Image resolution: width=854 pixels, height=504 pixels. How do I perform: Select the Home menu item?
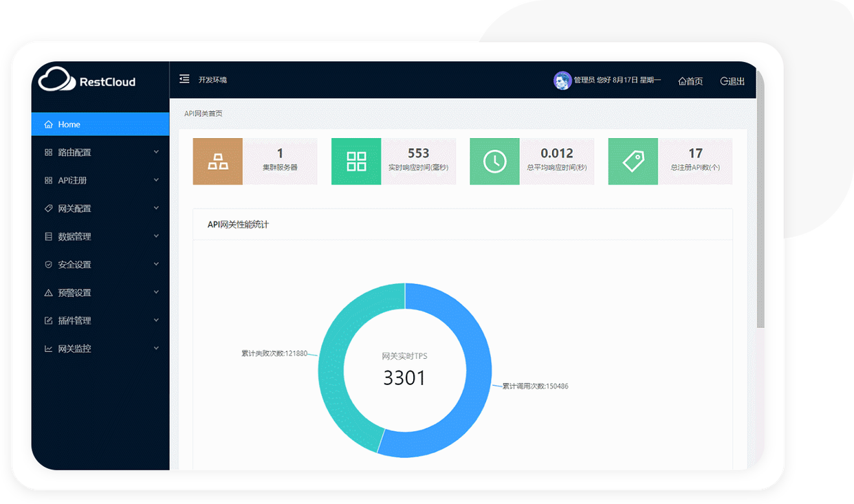[x=100, y=124]
